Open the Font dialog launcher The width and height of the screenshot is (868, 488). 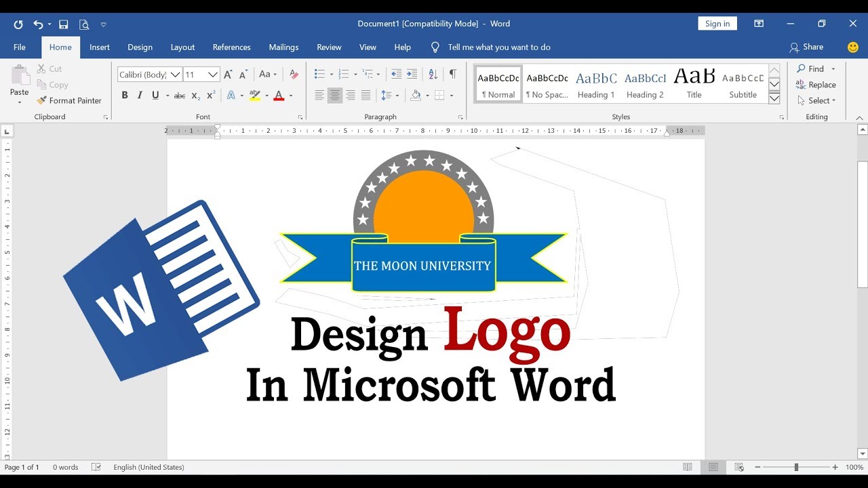pyautogui.click(x=300, y=117)
